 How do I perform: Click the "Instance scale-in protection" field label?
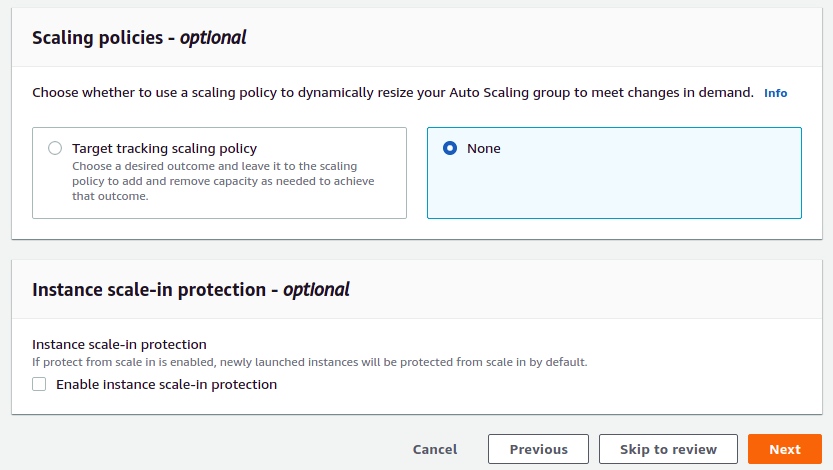click(119, 344)
